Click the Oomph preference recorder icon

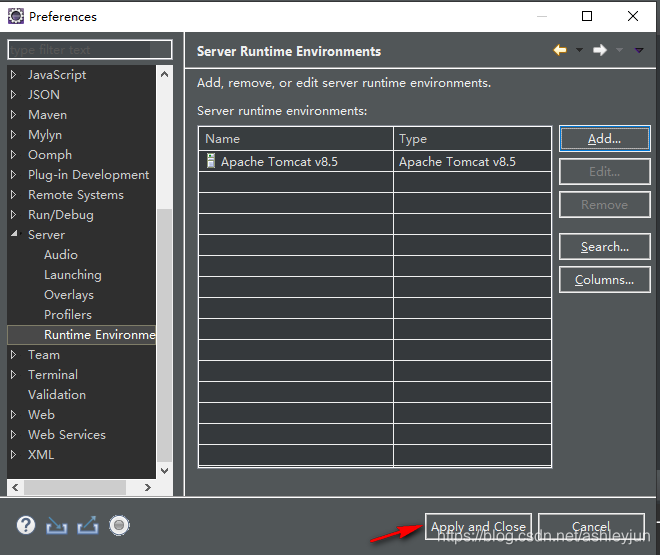[119, 525]
